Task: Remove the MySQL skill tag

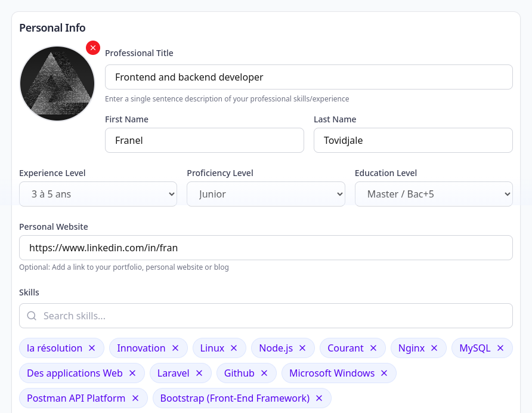Action: pyautogui.click(x=500, y=348)
